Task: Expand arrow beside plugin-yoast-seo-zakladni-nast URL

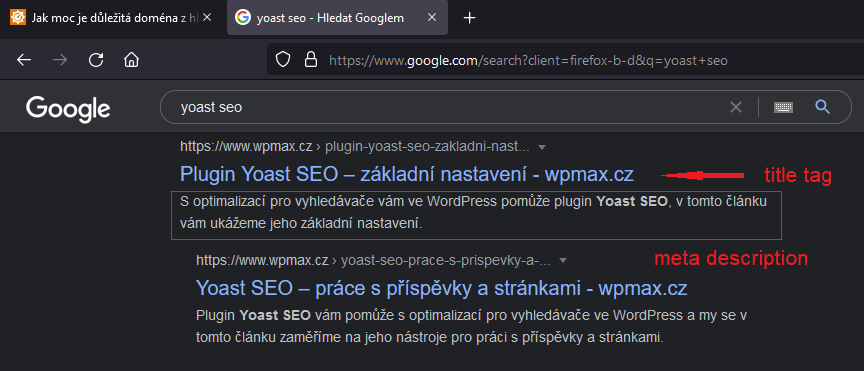Action: pos(542,148)
